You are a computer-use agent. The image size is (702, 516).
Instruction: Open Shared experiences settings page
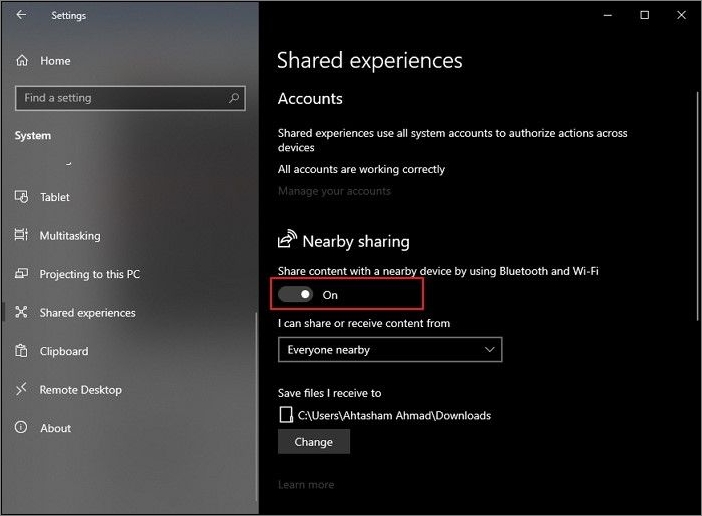87,313
